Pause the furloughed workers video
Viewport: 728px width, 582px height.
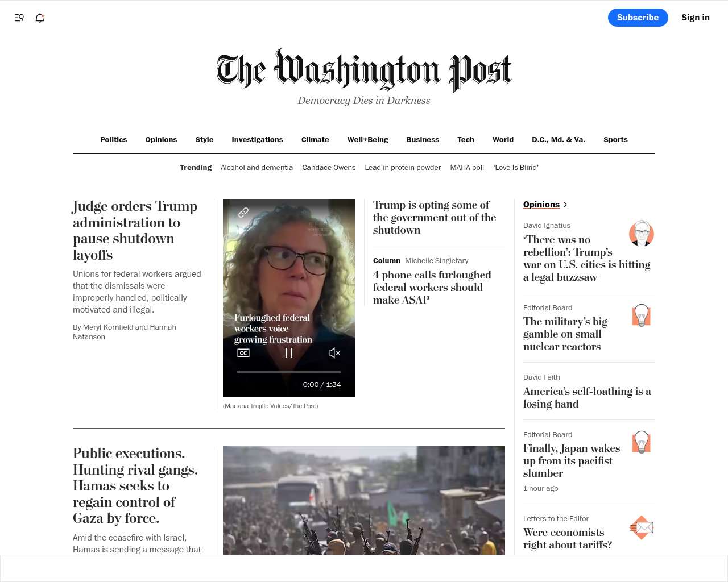pyautogui.click(x=289, y=353)
